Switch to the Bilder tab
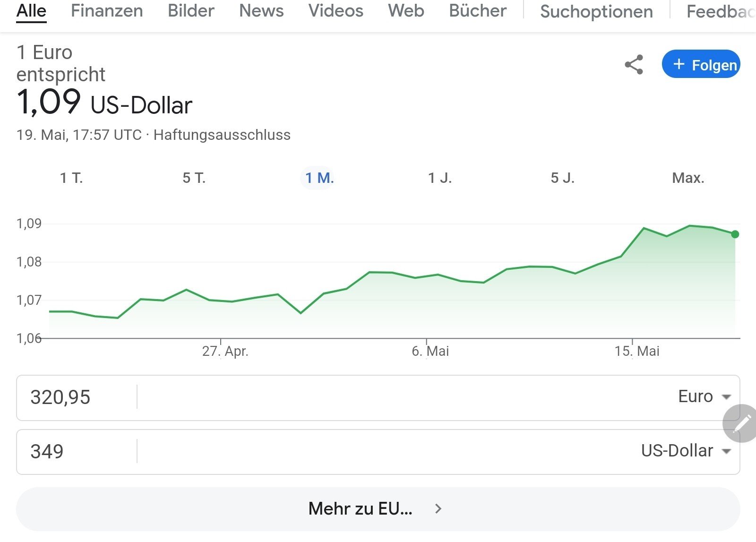This screenshot has height=542, width=756. click(x=191, y=11)
